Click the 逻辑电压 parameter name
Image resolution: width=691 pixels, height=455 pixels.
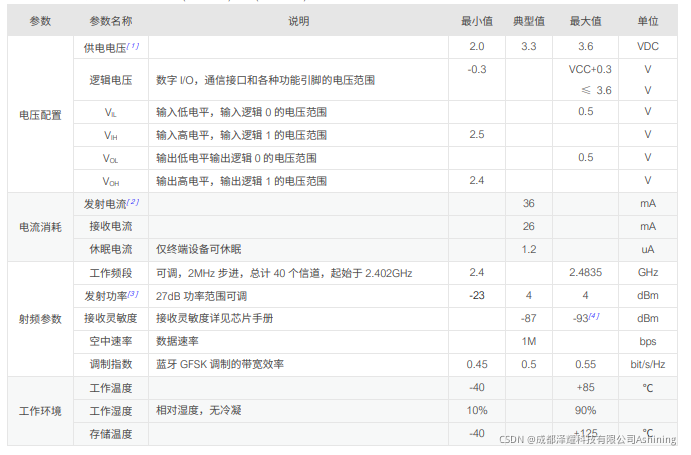[111, 80]
